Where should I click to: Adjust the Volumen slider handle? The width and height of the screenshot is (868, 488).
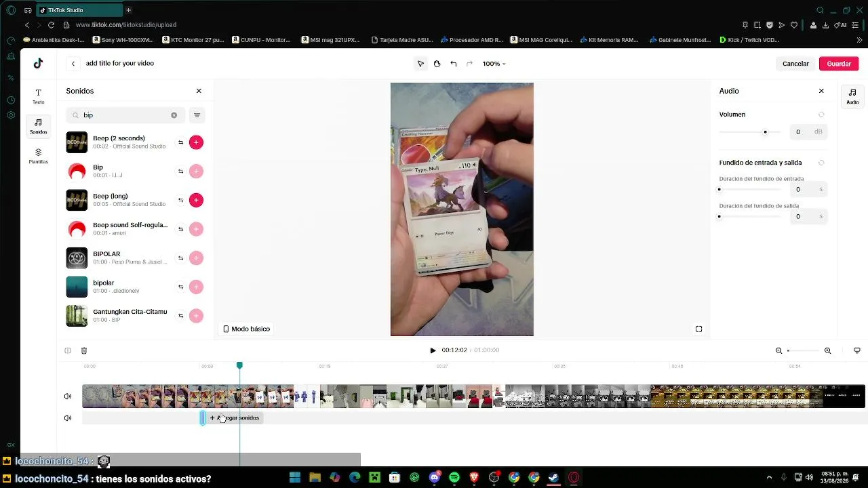[x=765, y=132]
